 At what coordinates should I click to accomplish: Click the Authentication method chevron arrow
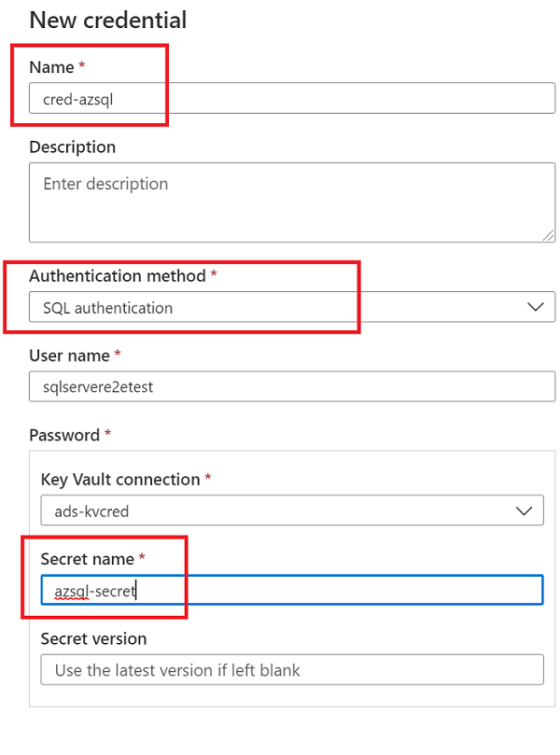tap(536, 307)
